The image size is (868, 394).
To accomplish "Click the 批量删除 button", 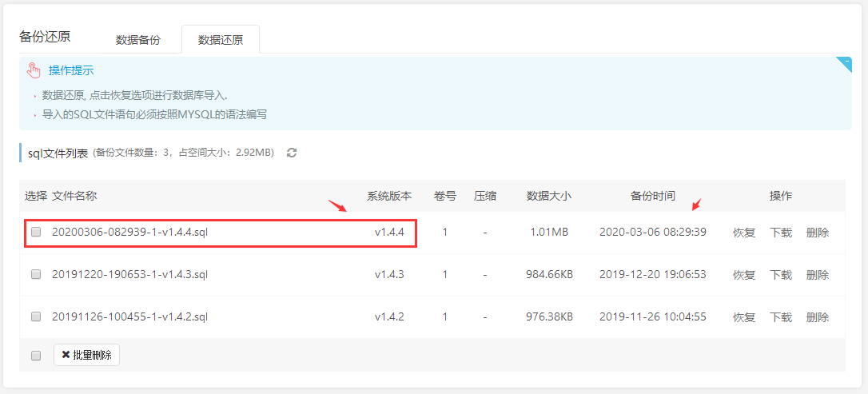I will coord(86,355).
